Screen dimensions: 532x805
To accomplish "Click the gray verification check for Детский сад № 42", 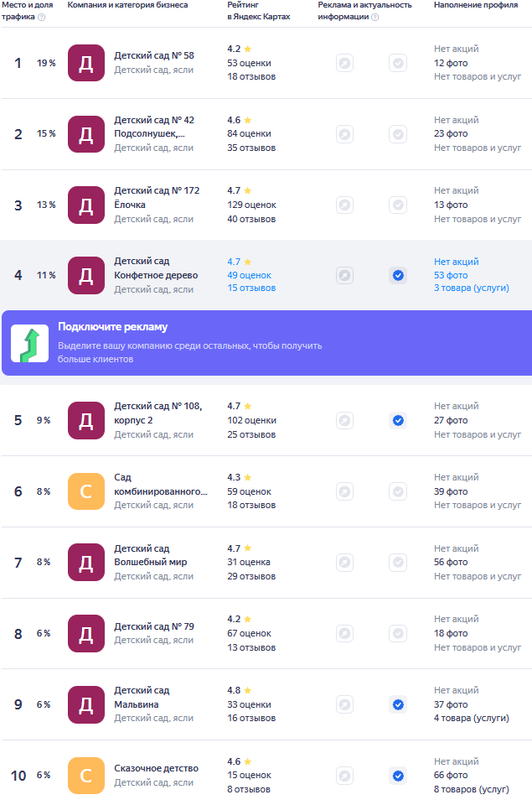I will (x=398, y=134).
